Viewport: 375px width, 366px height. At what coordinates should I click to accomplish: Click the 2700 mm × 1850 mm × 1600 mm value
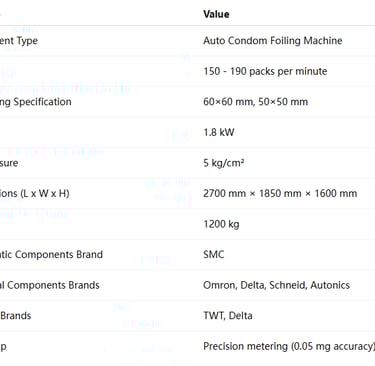[280, 193]
